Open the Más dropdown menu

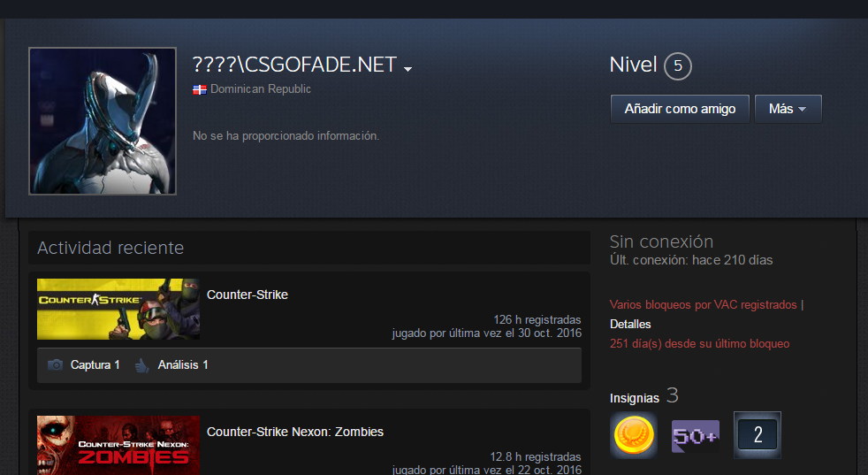point(788,109)
